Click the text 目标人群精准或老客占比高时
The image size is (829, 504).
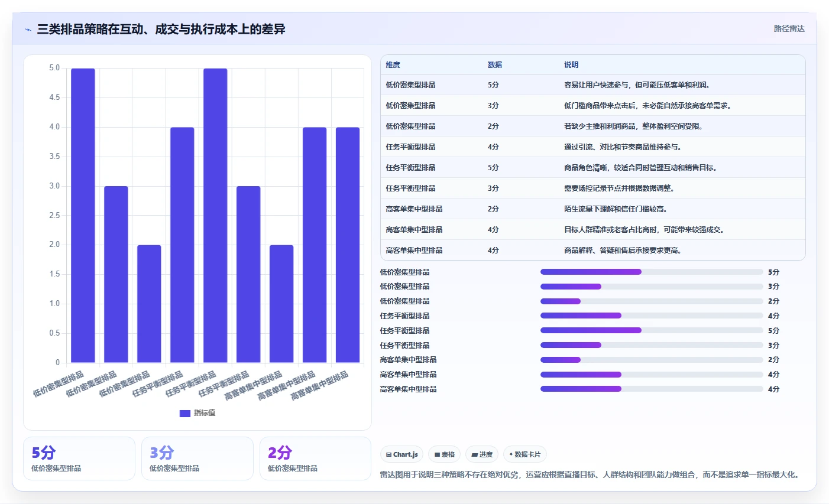pyautogui.click(x=610, y=230)
